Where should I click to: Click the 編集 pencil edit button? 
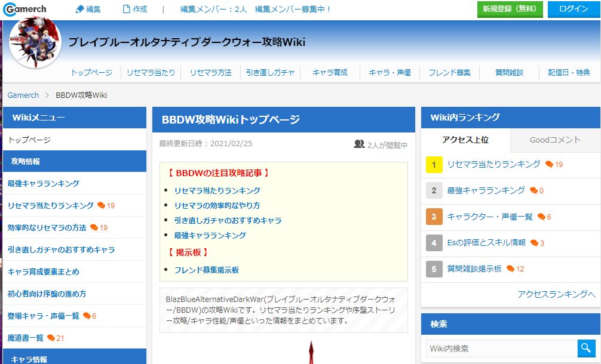click(88, 9)
